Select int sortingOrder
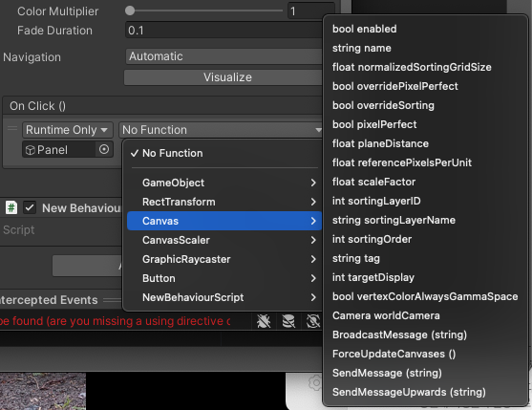Viewport: 532px width, 410px height. (425, 239)
